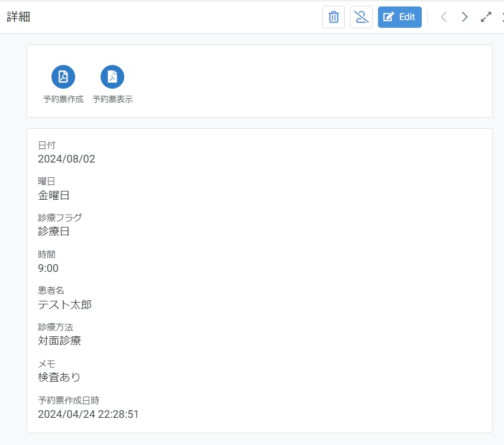Click the メモ field label

coord(47,363)
